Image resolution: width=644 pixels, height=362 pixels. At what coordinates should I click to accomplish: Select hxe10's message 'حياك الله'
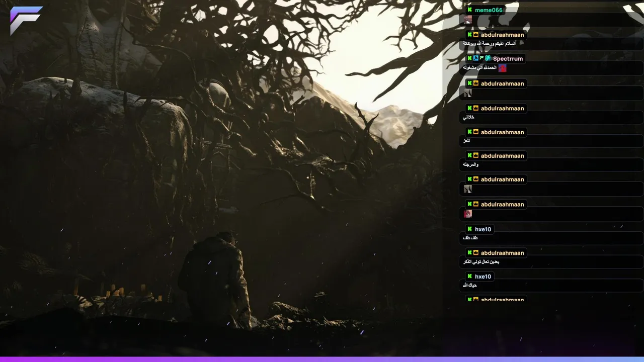(x=470, y=286)
